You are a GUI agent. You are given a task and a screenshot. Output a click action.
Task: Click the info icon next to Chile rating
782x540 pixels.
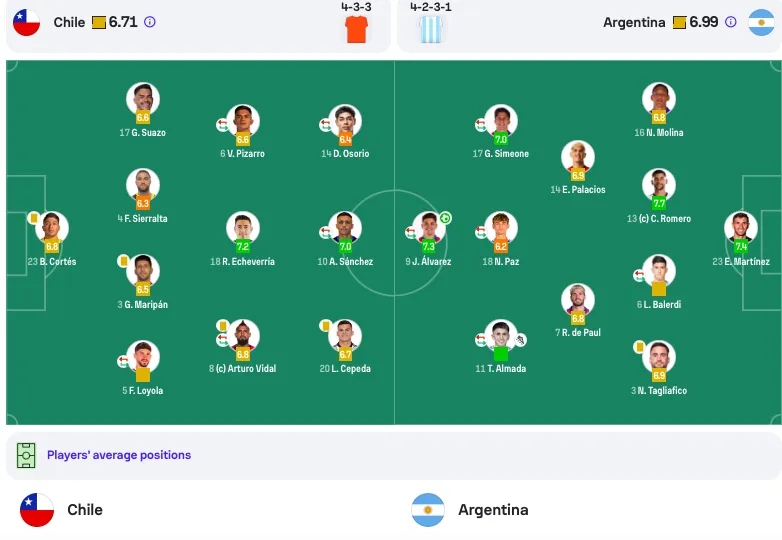point(150,22)
